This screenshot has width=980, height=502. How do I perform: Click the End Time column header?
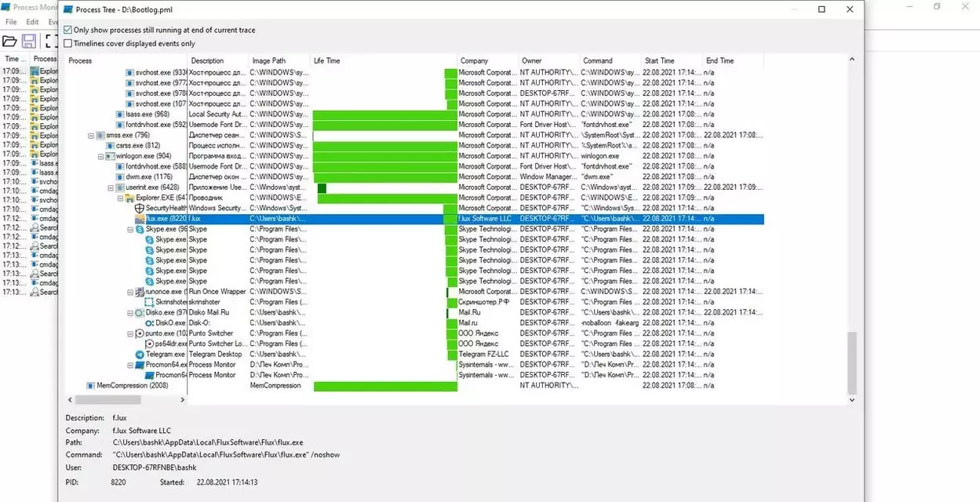[x=732, y=60]
